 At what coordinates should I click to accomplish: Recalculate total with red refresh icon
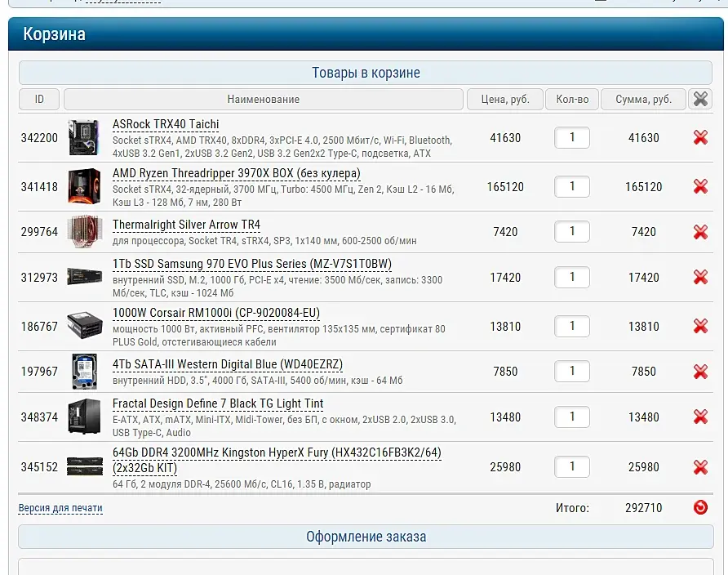pos(700,507)
